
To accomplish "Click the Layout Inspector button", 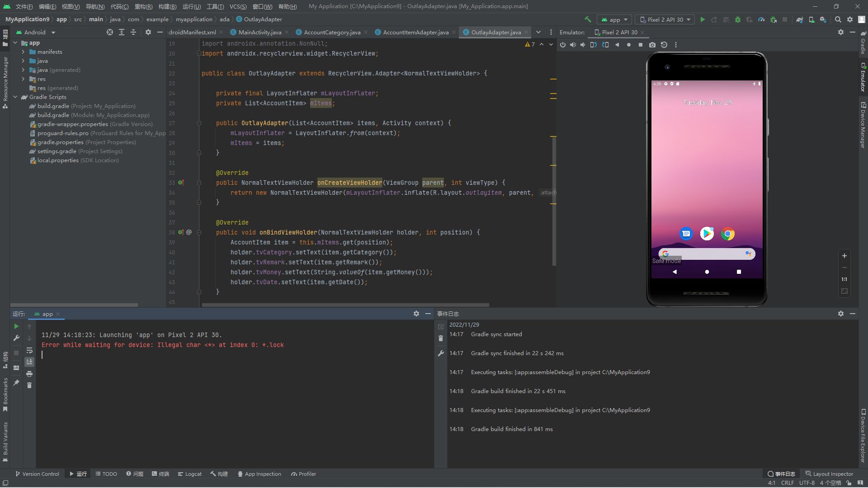I will (x=829, y=474).
